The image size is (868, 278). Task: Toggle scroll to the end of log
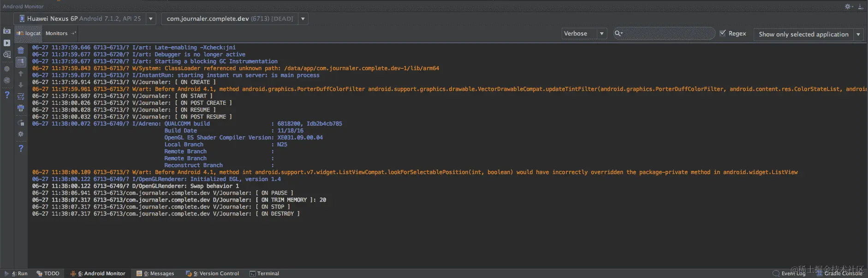pyautogui.click(x=21, y=62)
